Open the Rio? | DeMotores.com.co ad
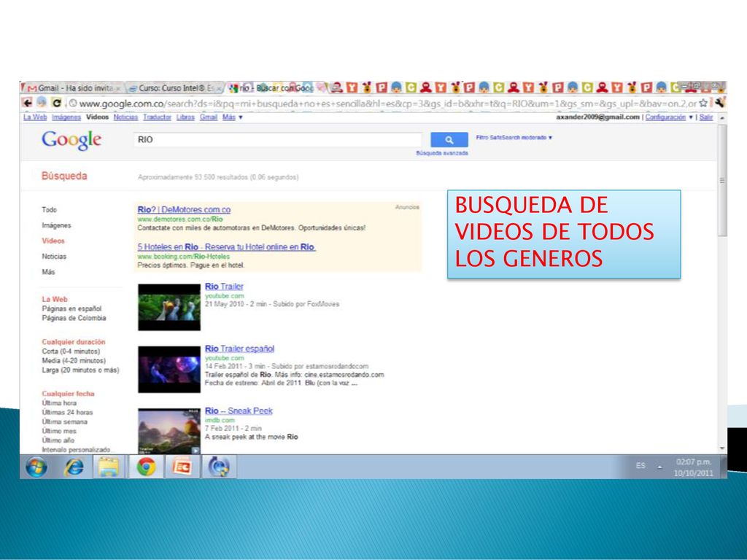 pos(184,209)
